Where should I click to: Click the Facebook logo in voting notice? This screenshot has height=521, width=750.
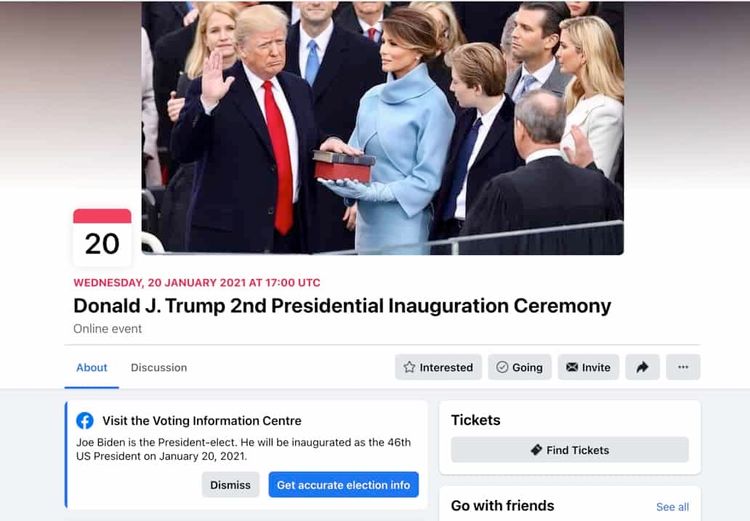coord(85,421)
